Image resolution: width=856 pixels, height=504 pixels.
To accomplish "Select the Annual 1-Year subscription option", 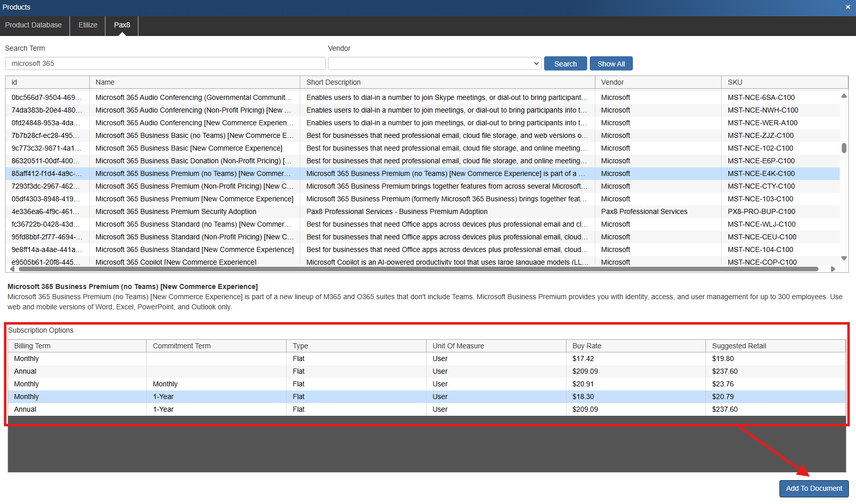I will 163,409.
